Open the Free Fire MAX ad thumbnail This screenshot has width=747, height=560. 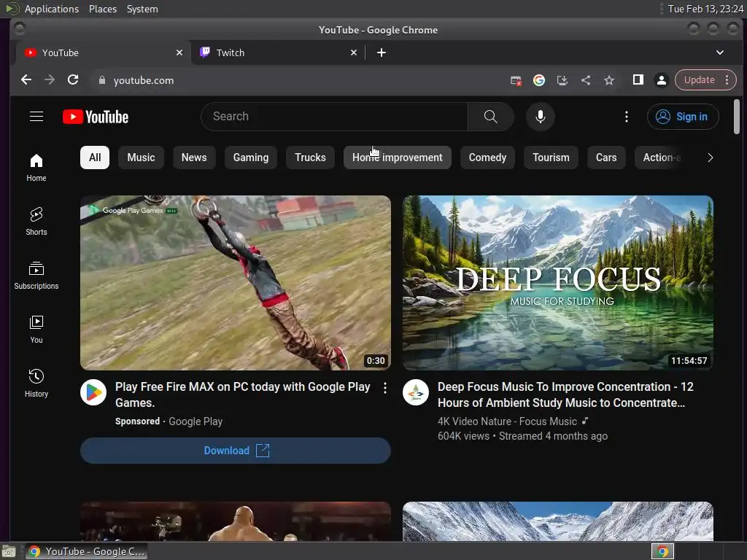coord(236,283)
